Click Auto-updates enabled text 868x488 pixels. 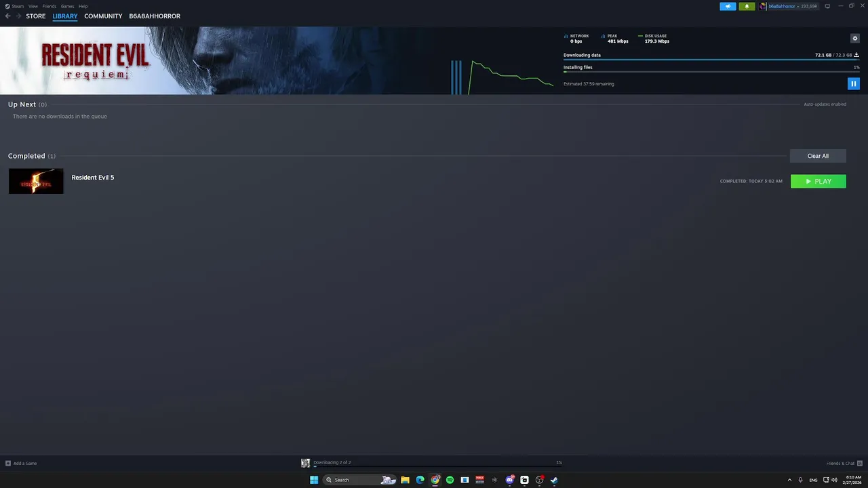825,104
